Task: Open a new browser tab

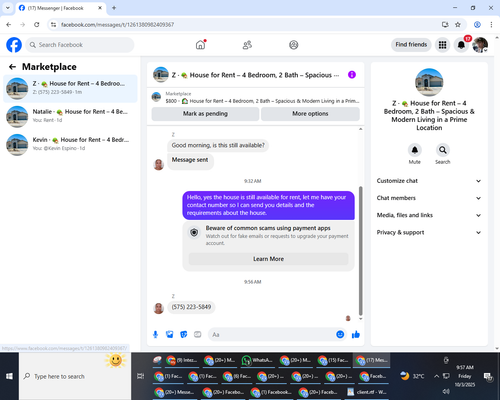Action: point(114,8)
